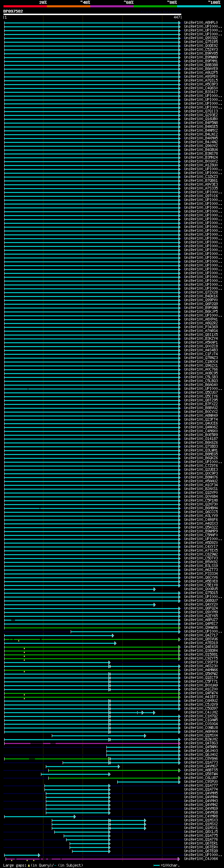The height and width of the screenshot is (868, 224).
Task: Open hit UniRef100_Q9SSD2
Action: (201, 38)
